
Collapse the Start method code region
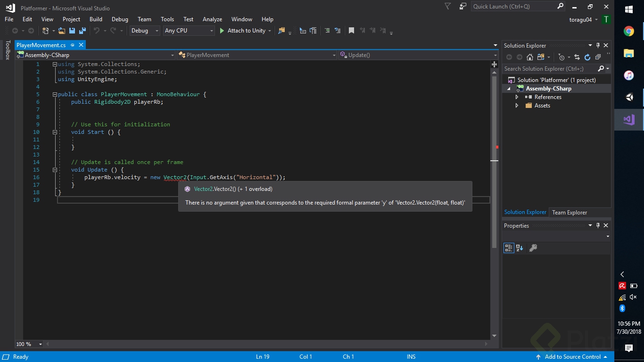tap(55, 132)
